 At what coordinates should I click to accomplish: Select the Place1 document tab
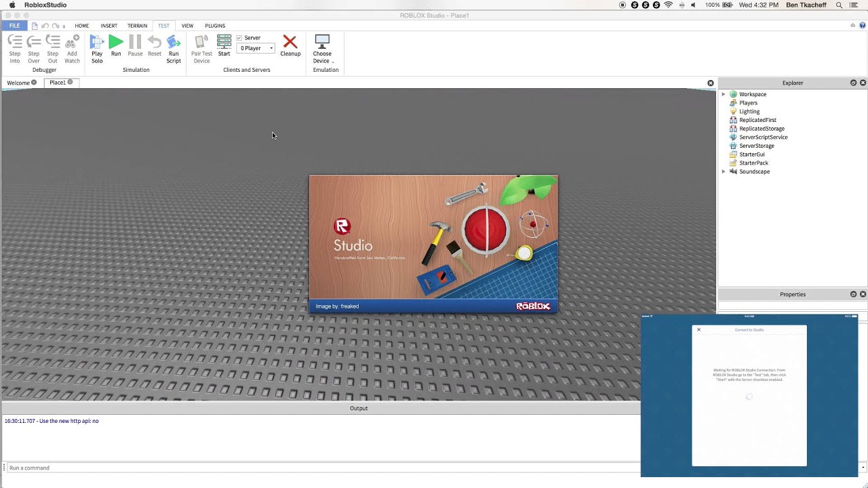pos(58,83)
